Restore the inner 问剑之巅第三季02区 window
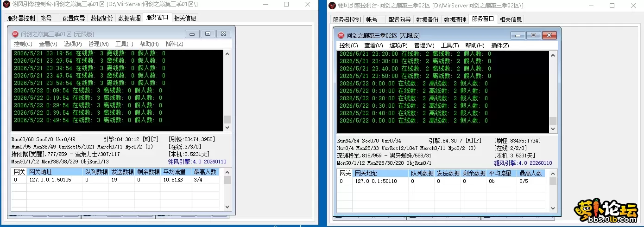644x227 pixels. point(533,35)
